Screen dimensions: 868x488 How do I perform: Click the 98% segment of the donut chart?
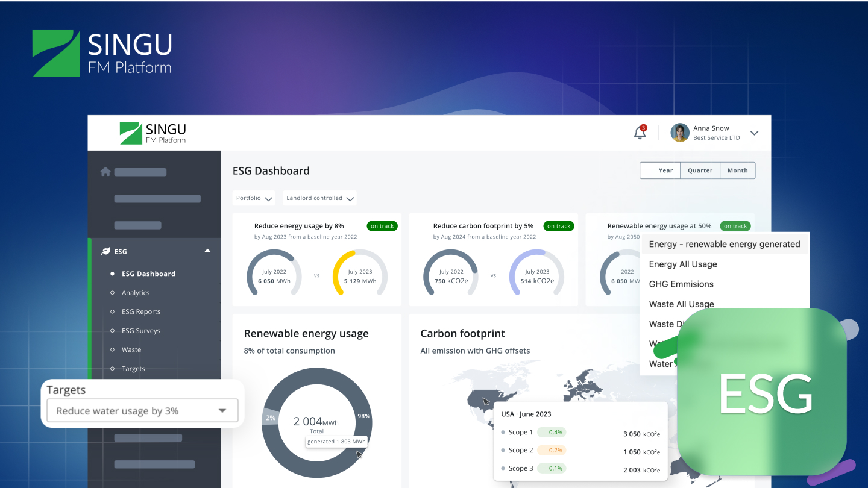[363, 416]
